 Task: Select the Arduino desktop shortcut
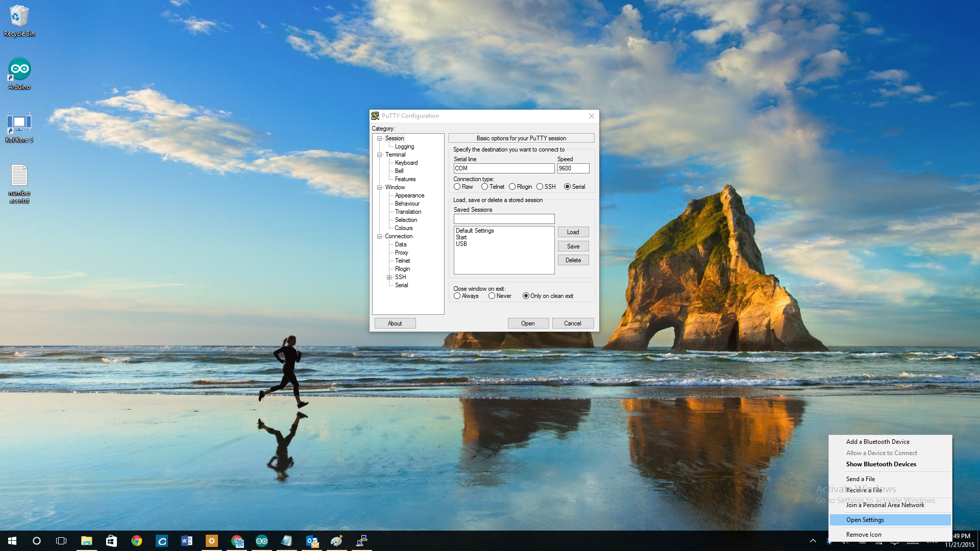point(19,74)
